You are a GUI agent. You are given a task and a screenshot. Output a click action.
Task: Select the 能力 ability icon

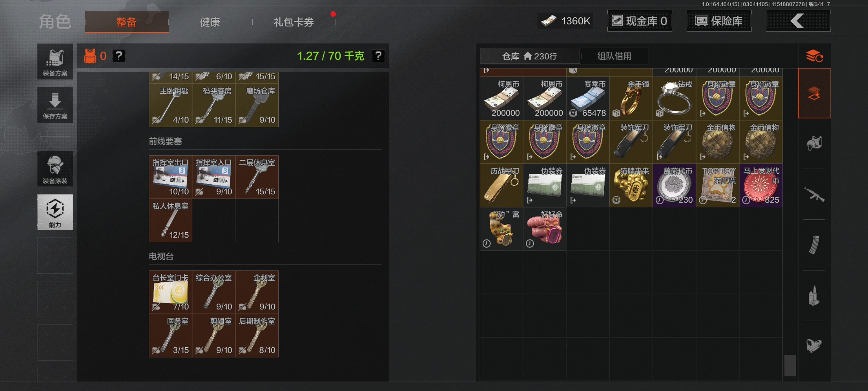click(55, 212)
